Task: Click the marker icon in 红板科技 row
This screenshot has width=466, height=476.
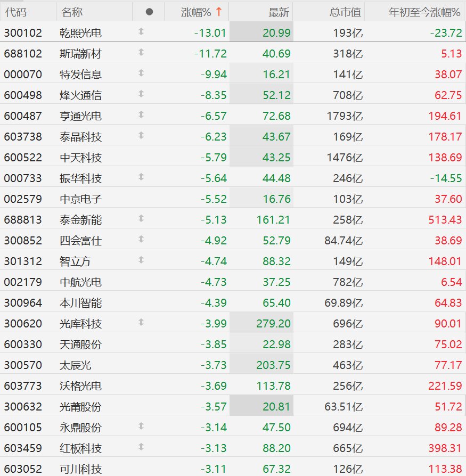Action: pyautogui.click(x=141, y=447)
